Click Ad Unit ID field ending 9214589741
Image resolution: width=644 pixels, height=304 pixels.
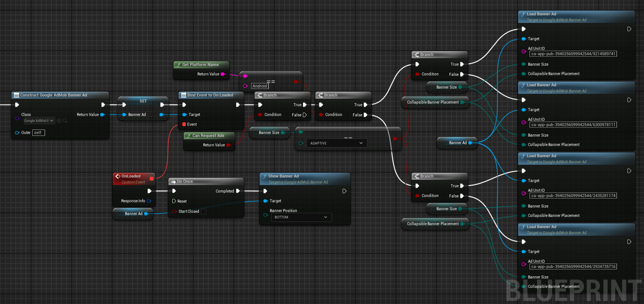pyautogui.click(x=573, y=54)
